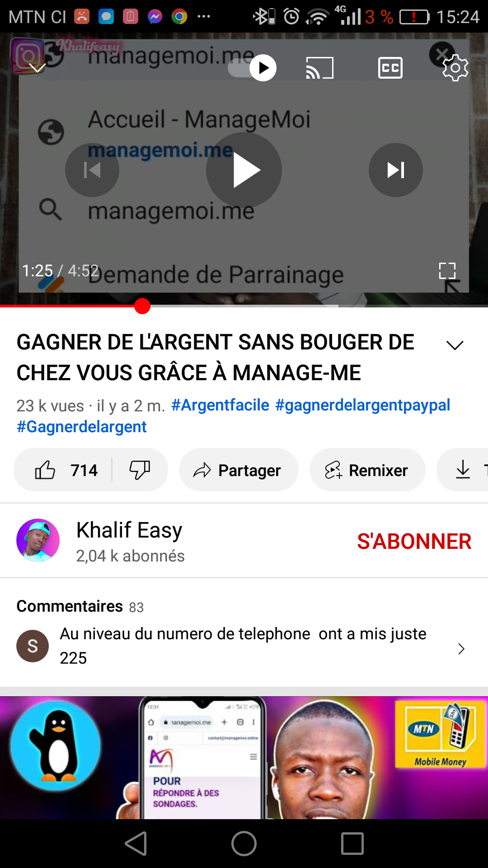Skip to next video
This screenshot has width=488, height=868.
396,170
